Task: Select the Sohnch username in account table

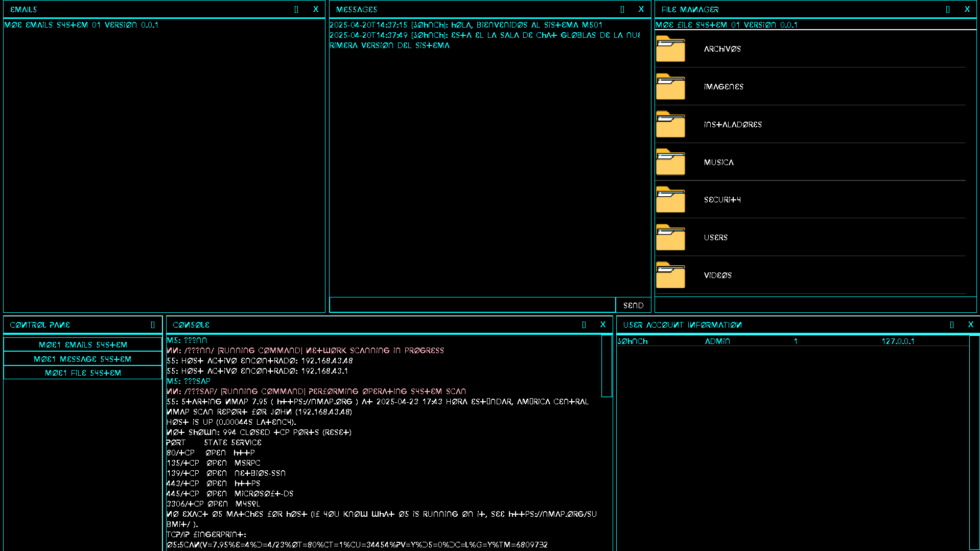Action: click(633, 341)
